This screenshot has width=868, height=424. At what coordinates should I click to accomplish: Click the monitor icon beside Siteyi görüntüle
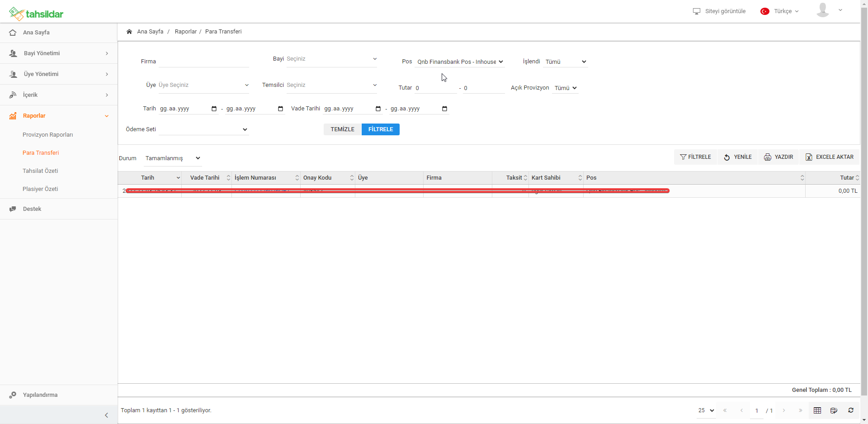point(697,11)
